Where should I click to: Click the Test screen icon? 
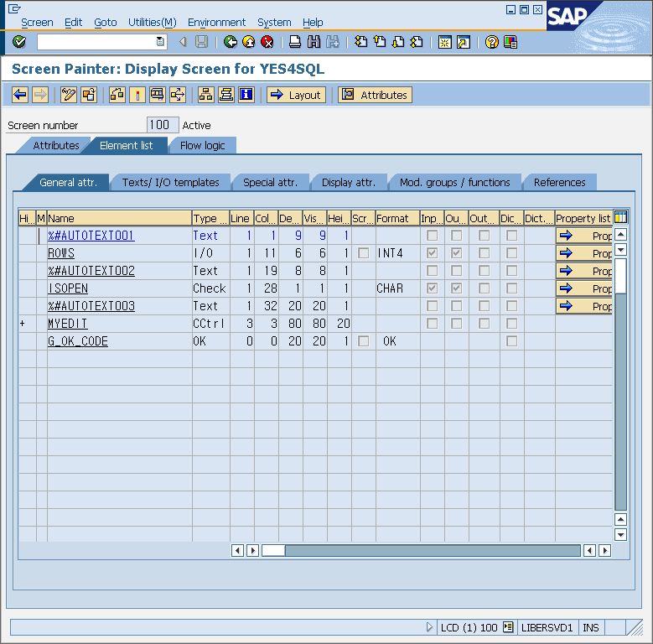pyautogui.click(x=158, y=95)
